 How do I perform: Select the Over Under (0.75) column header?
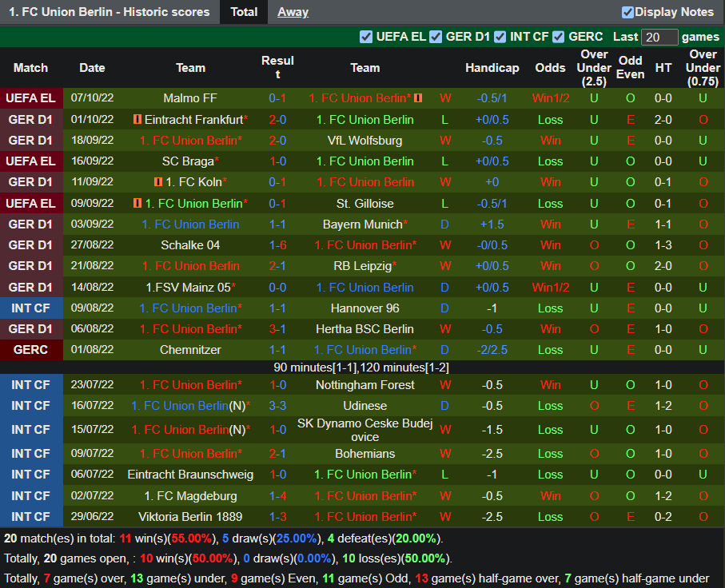pos(703,68)
